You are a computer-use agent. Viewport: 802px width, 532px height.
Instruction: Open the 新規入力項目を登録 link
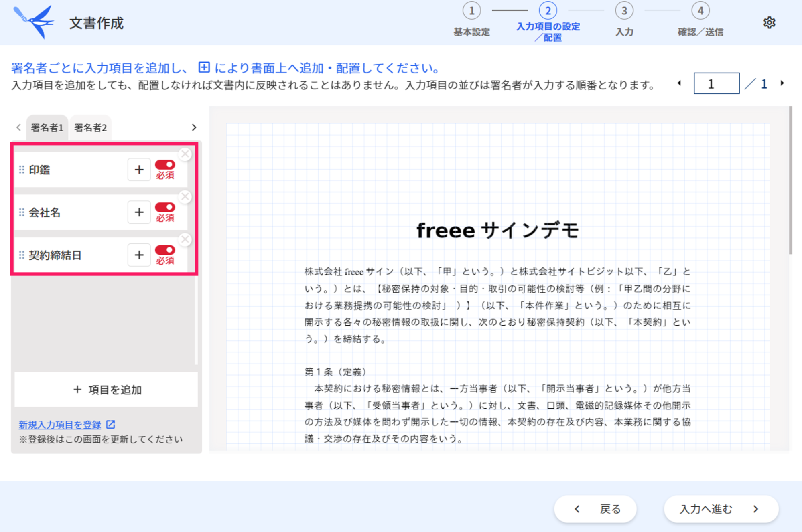60,425
